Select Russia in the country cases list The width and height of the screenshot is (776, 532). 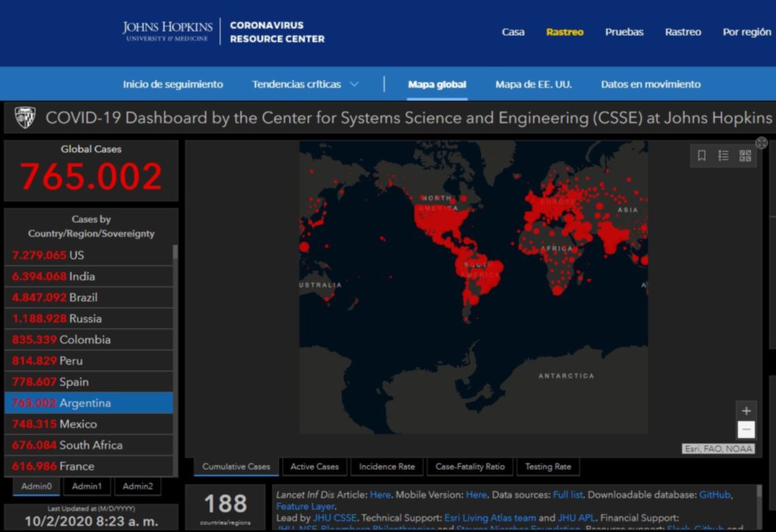88,318
